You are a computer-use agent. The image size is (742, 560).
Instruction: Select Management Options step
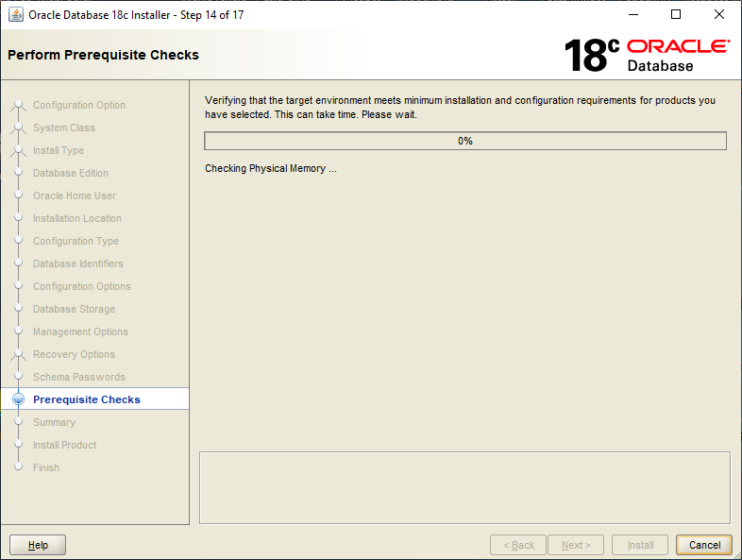point(80,331)
